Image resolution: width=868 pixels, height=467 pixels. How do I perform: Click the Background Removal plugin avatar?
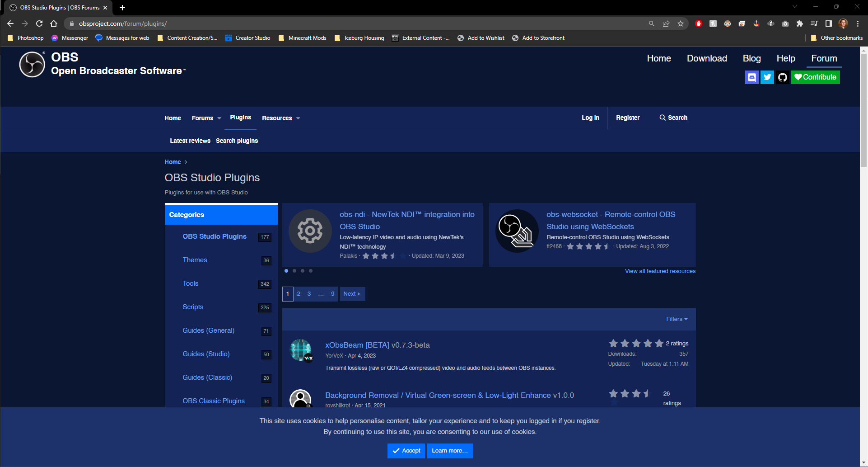click(x=301, y=398)
